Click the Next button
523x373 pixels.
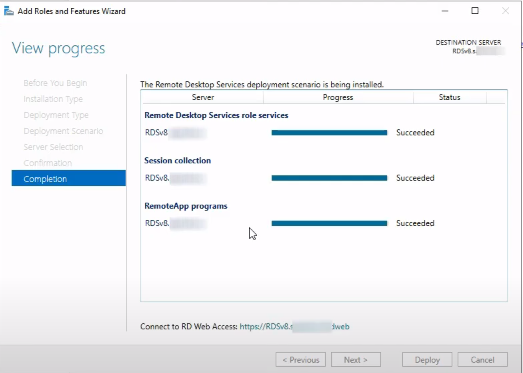click(356, 360)
